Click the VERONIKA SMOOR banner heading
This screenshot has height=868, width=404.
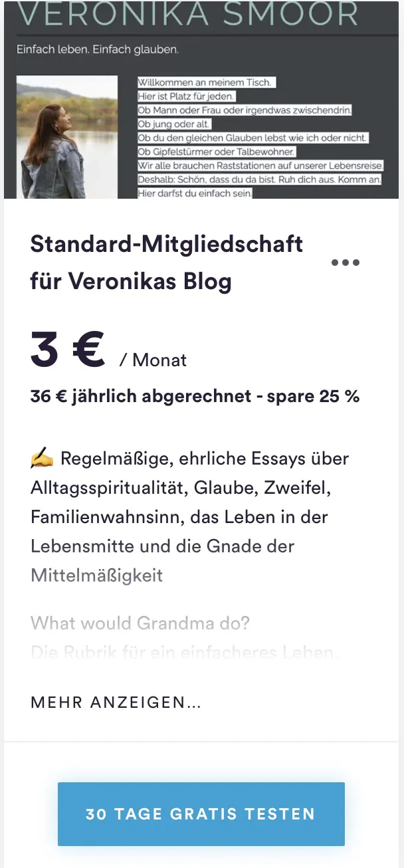click(187, 15)
